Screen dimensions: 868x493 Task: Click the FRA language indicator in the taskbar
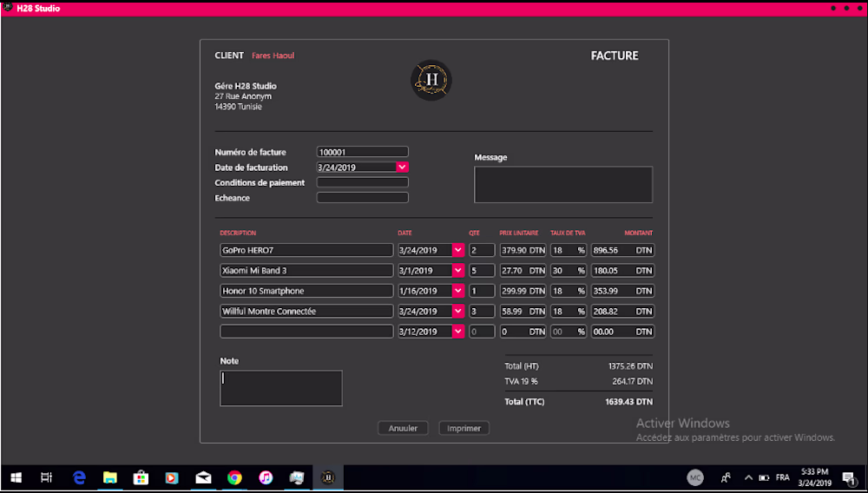783,477
